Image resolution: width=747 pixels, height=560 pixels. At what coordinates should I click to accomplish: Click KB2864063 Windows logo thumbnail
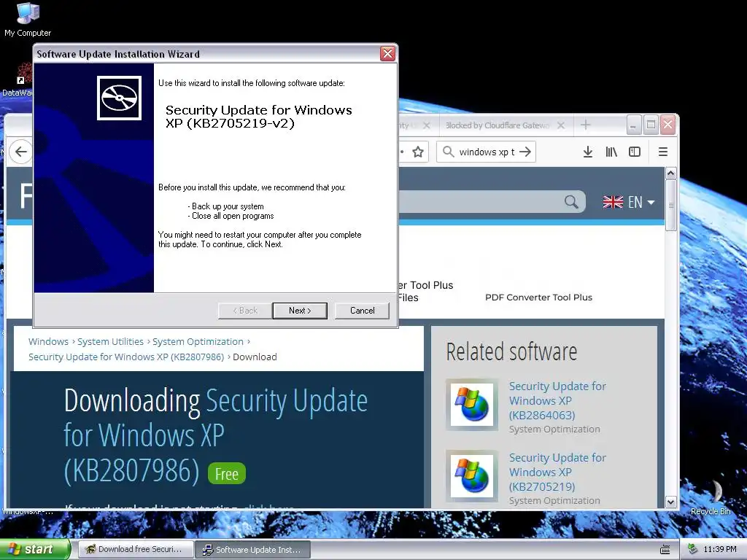pyautogui.click(x=472, y=405)
